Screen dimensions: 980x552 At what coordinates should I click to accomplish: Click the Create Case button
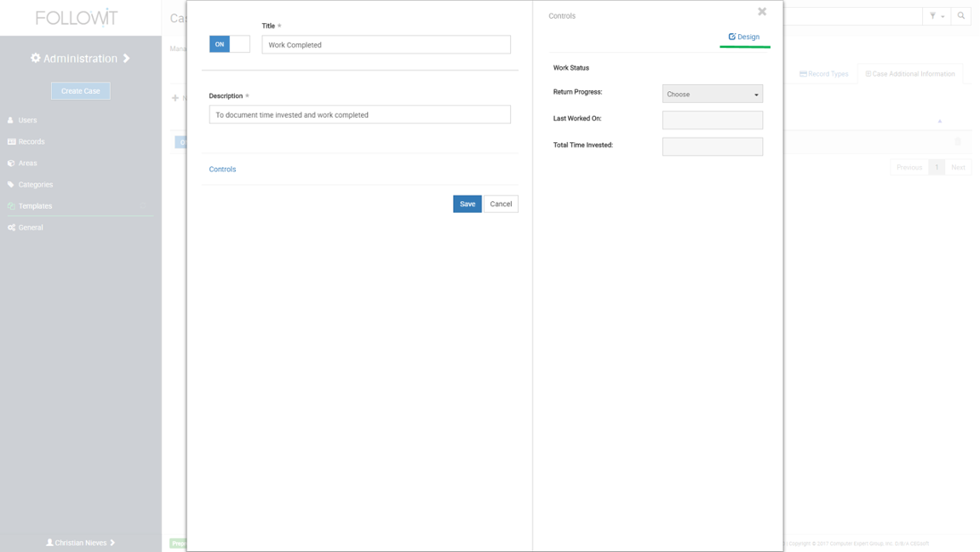coord(81,90)
